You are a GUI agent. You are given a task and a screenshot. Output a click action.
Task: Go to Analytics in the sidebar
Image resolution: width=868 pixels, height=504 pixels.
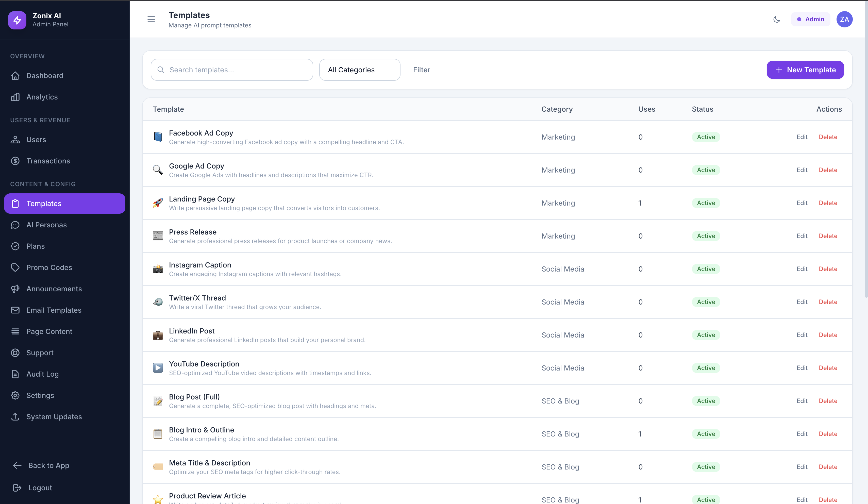[x=65, y=97]
